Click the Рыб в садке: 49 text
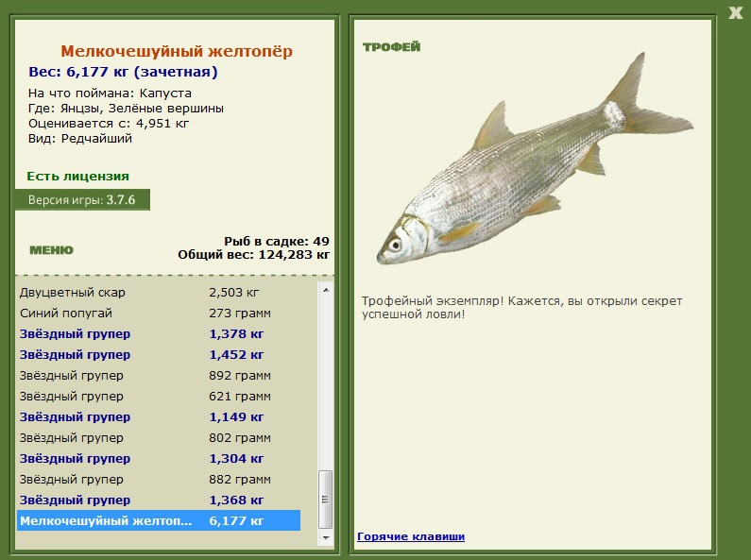 point(277,241)
